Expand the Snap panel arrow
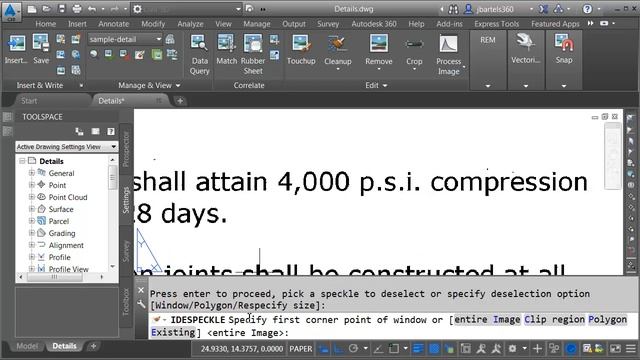The width and height of the screenshot is (640, 360). pos(564,86)
